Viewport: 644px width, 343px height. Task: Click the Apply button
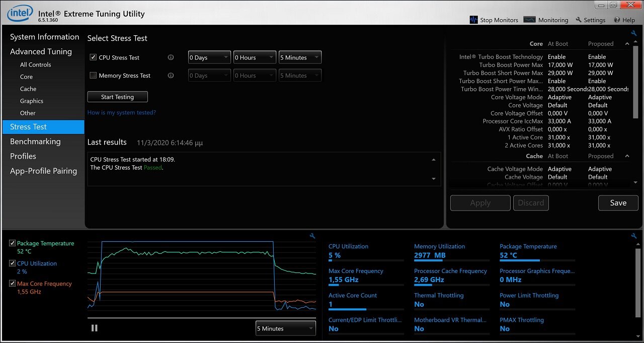pyautogui.click(x=480, y=203)
